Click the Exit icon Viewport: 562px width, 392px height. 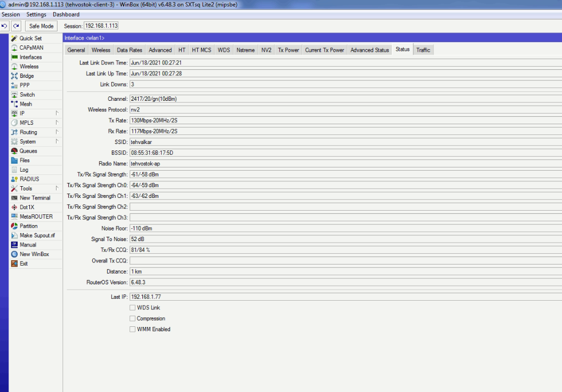click(14, 263)
